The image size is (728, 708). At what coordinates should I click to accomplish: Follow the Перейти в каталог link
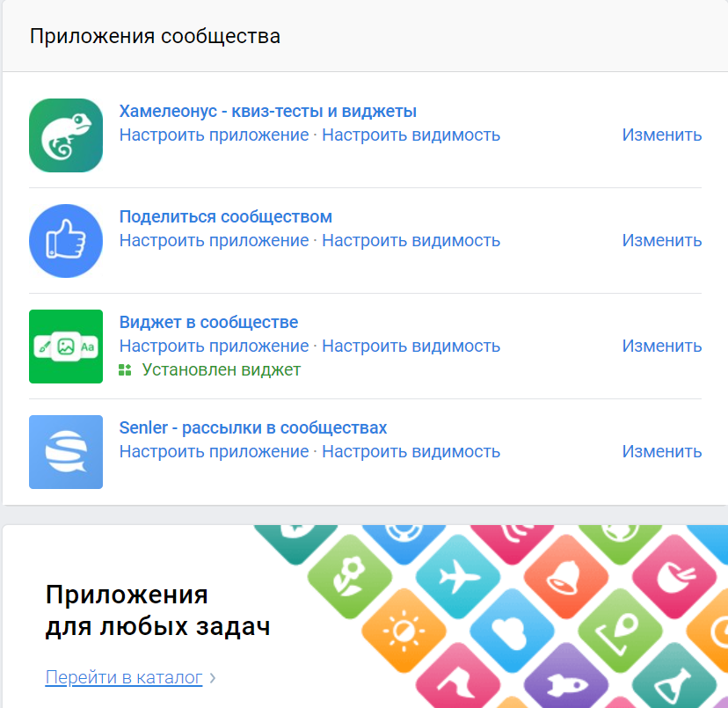coord(124,677)
